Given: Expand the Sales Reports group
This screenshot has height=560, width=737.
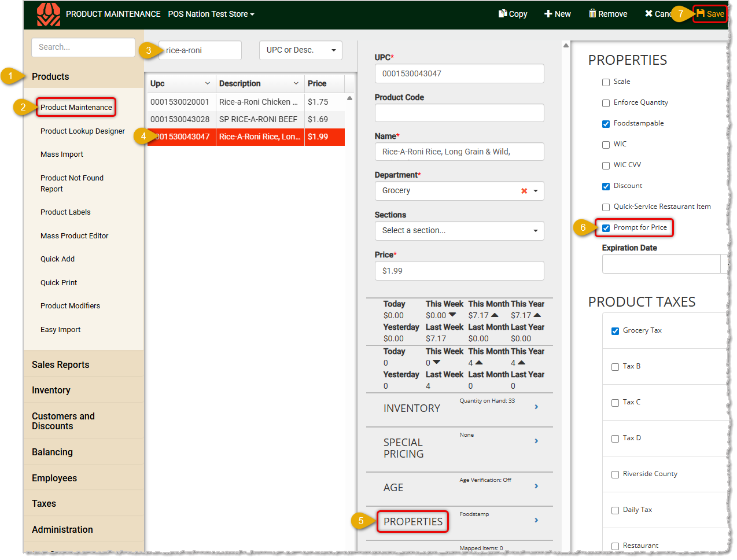Looking at the screenshot, I should pyautogui.click(x=61, y=364).
